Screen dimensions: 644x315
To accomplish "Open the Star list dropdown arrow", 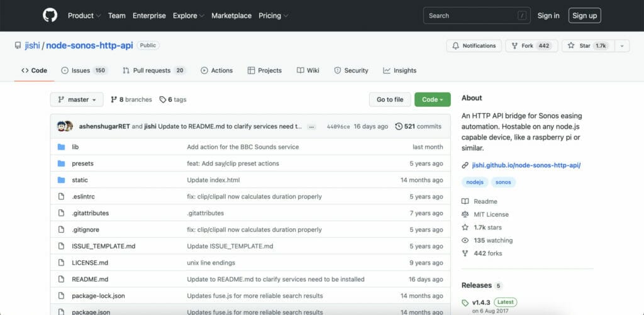I will coord(622,45).
